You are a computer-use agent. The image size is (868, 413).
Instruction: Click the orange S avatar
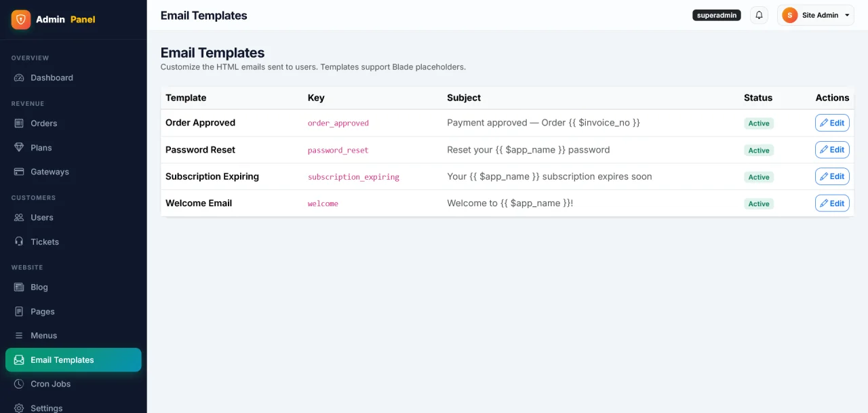click(x=790, y=15)
